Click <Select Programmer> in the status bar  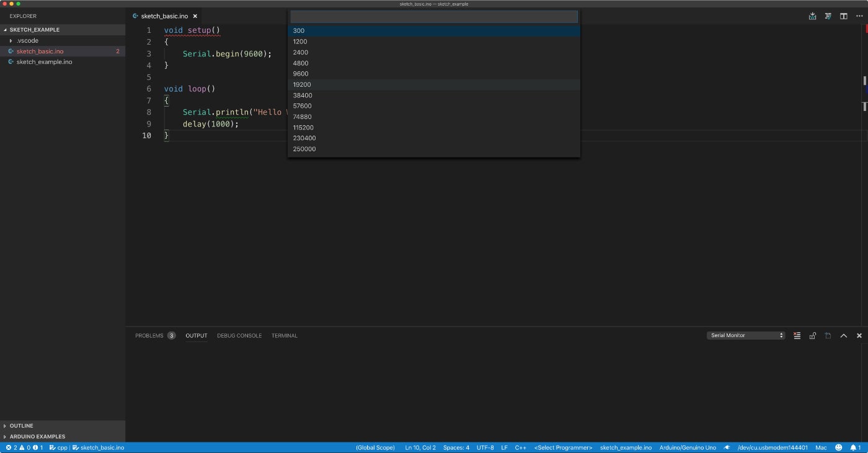coord(564,447)
